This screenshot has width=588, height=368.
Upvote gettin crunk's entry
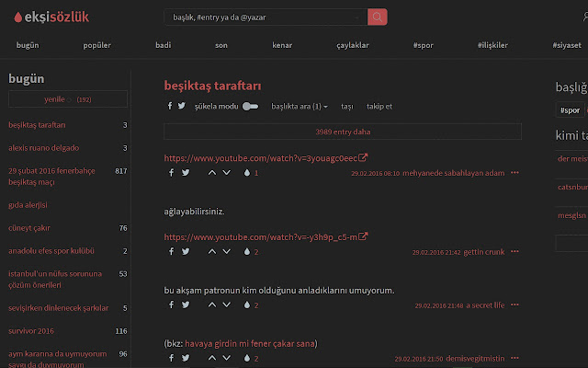click(212, 251)
